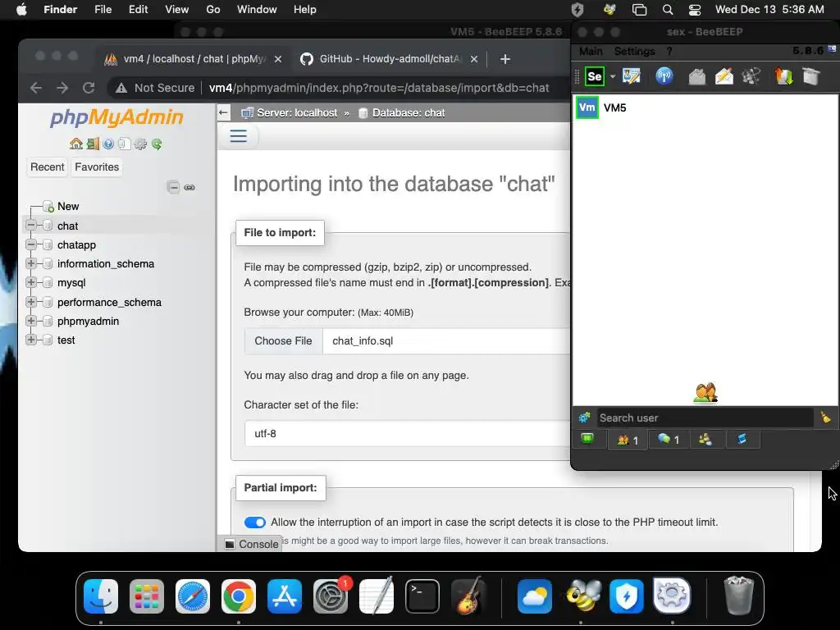Expand the mysql database node
Screen dimensions: 840x630
tap(31, 282)
